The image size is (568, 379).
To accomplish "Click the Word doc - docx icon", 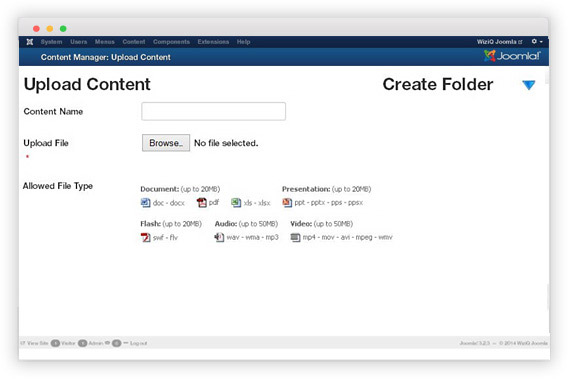I will 145,203.
